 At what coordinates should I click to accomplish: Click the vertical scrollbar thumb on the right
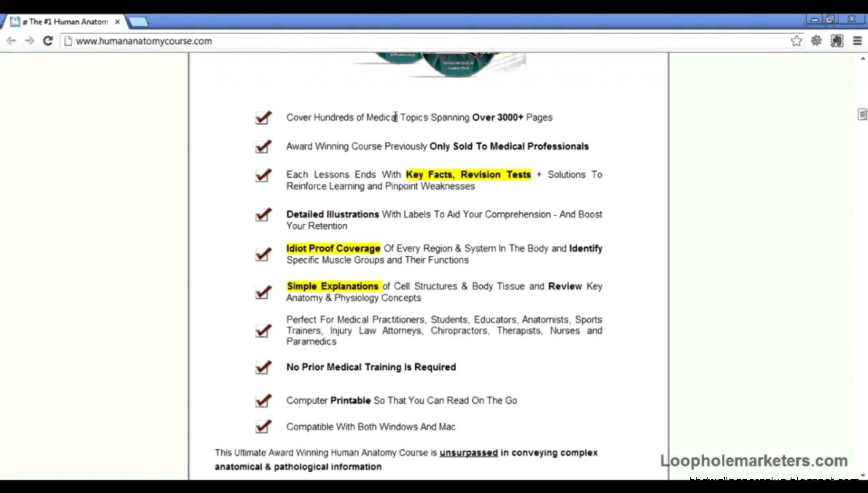[862, 114]
